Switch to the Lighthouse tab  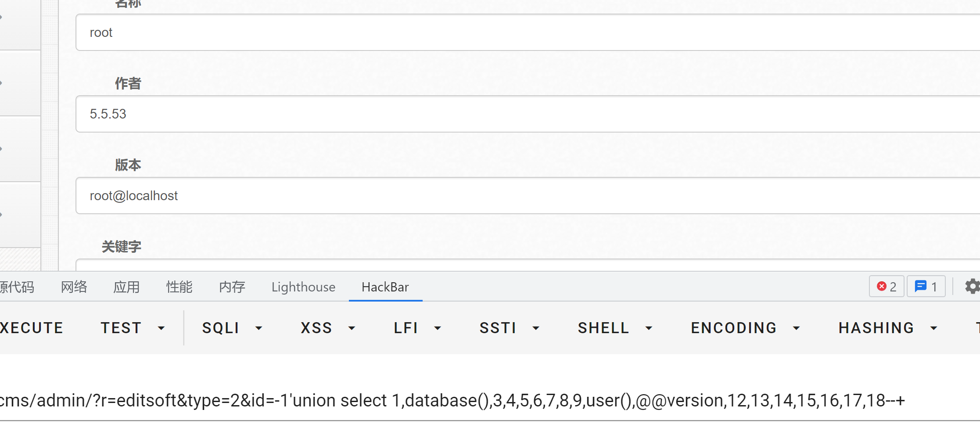(303, 287)
